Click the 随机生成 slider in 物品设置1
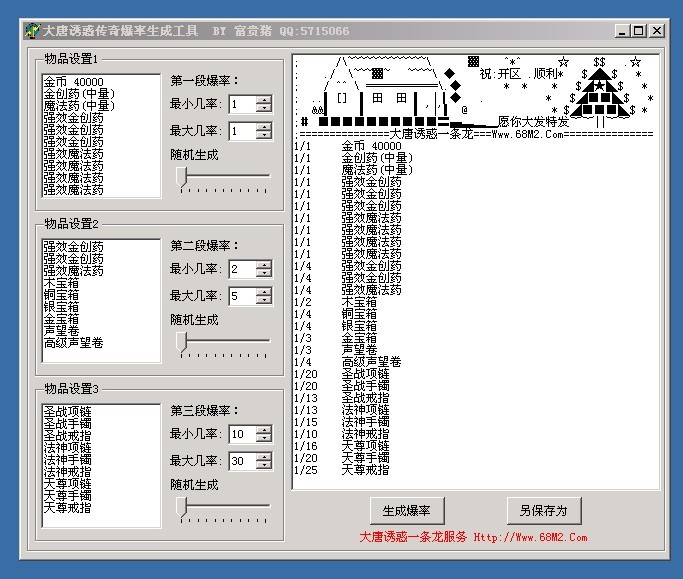The image size is (683, 579). coord(183,176)
